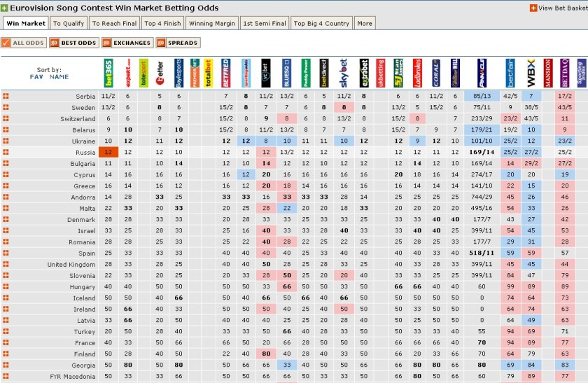Click the Bluesq bookmaker logo
The height and width of the screenshot is (383, 588).
coord(286,73)
